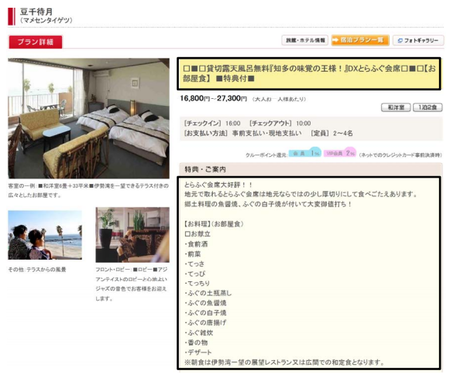Open the large guest room photo
450x374 pixels.
[x=89, y=118]
